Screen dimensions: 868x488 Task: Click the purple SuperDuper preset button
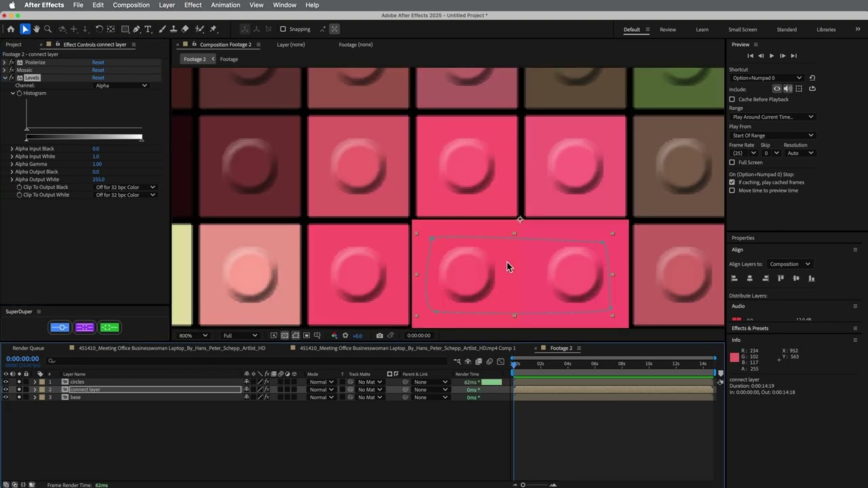[85, 327]
